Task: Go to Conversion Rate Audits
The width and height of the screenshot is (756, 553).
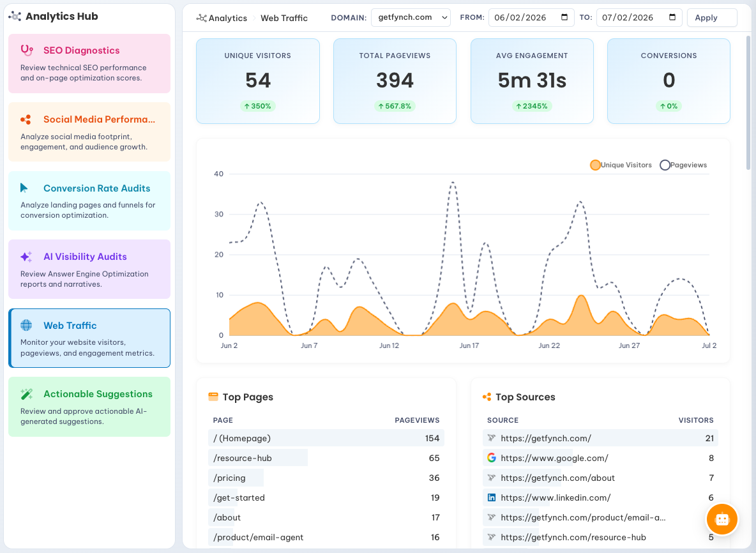Action: pos(89,201)
